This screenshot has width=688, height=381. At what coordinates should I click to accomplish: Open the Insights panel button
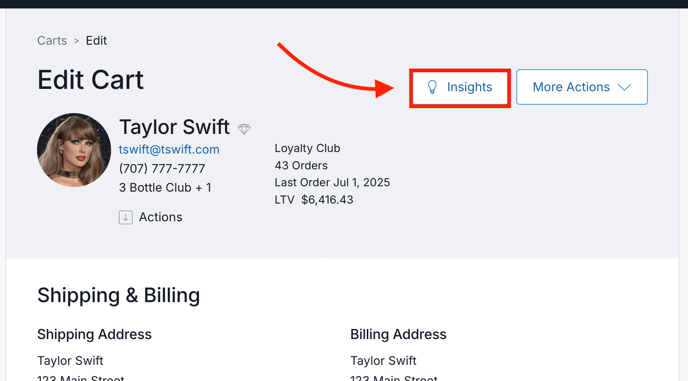tap(460, 87)
